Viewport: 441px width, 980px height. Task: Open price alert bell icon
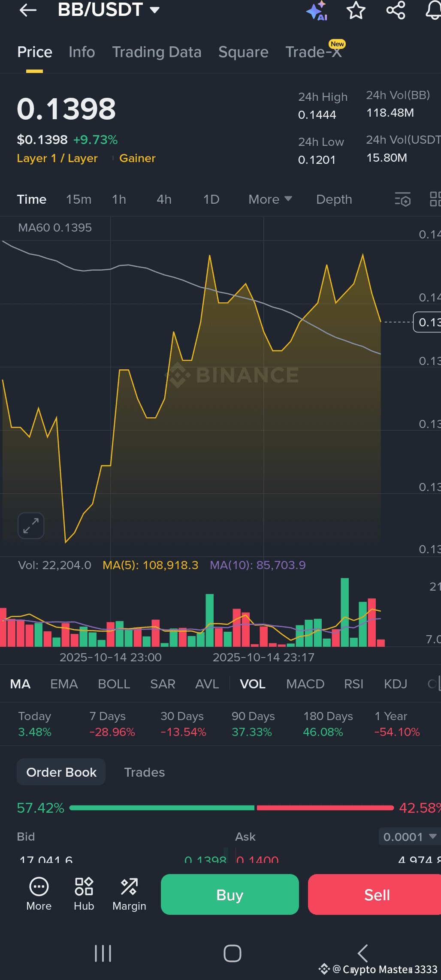433,10
